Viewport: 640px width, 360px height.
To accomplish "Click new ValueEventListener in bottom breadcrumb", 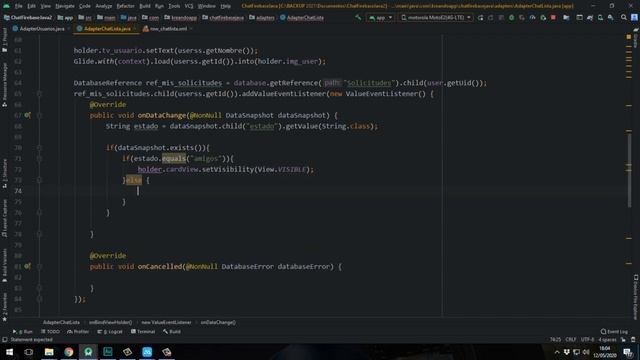I will (x=166, y=322).
